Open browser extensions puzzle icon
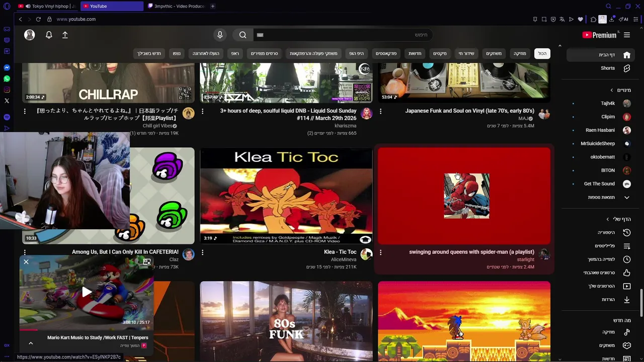The width and height of the screenshot is (644, 362). pos(594,19)
